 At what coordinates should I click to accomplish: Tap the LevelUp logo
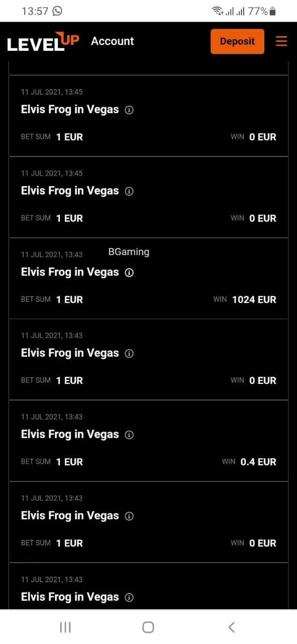pyautogui.click(x=43, y=41)
